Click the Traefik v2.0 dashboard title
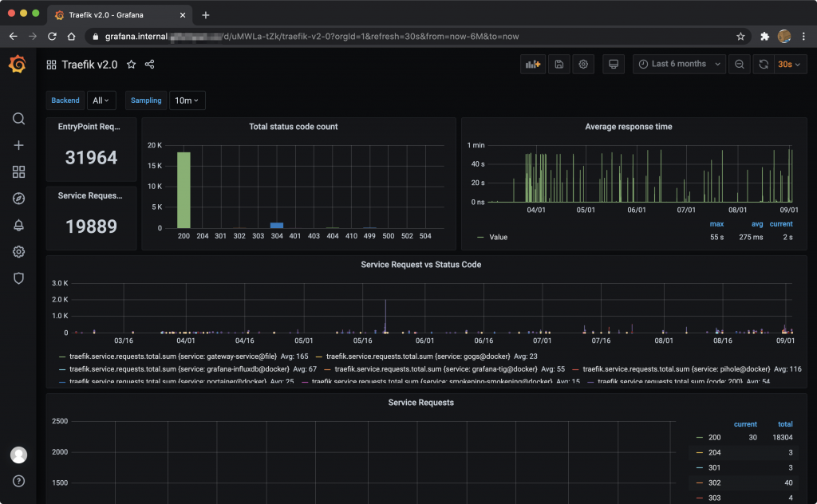The height and width of the screenshot is (504, 817). (89, 65)
